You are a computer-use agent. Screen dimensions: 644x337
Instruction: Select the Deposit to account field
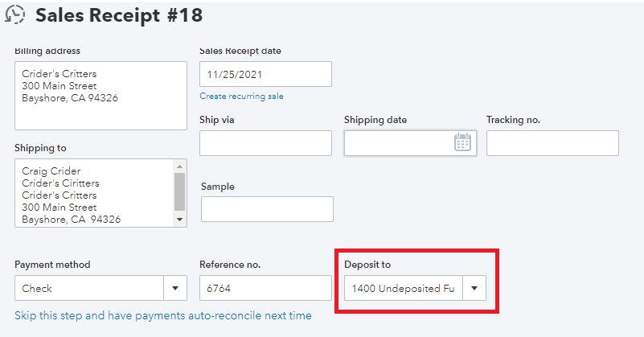coord(404,288)
